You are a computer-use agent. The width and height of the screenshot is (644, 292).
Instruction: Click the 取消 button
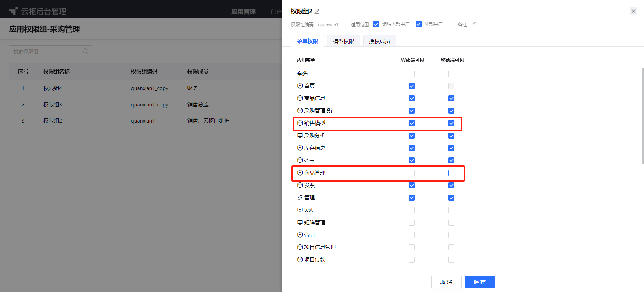coord(446,282)
